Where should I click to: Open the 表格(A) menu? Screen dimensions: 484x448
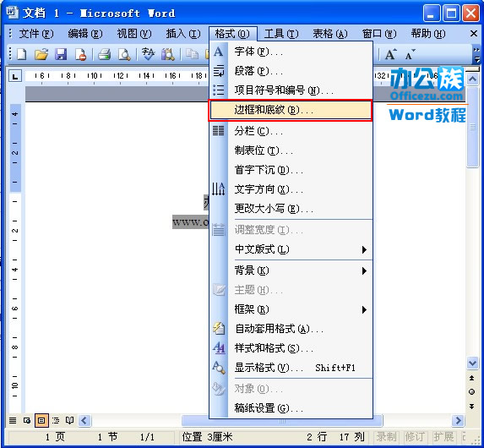pos(330,33)
